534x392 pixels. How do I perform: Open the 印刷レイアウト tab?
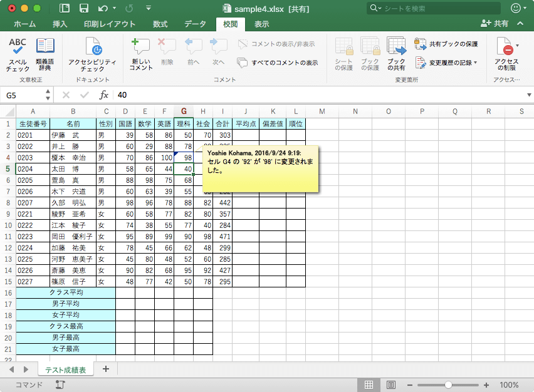[110, 24]
